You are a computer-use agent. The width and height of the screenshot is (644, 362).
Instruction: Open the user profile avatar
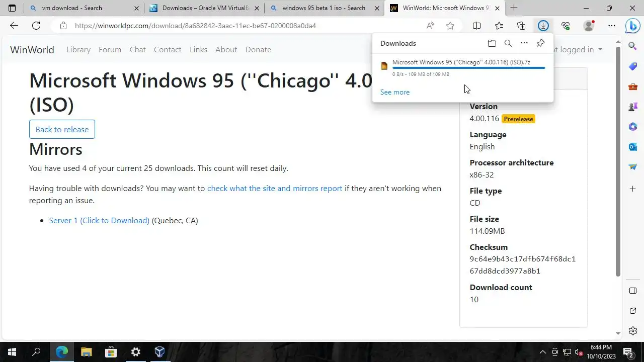(588, 26)
